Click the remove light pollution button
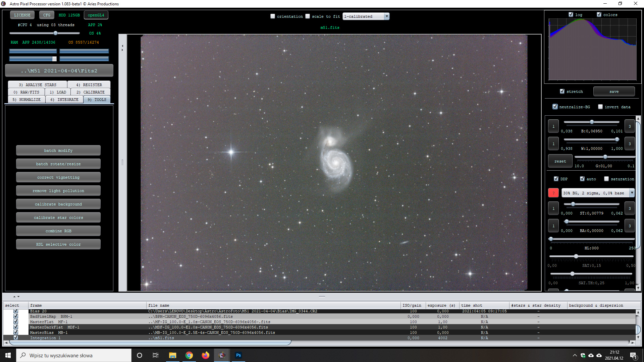Viewport: 644px width, 362px height. (x=58, y=191)
